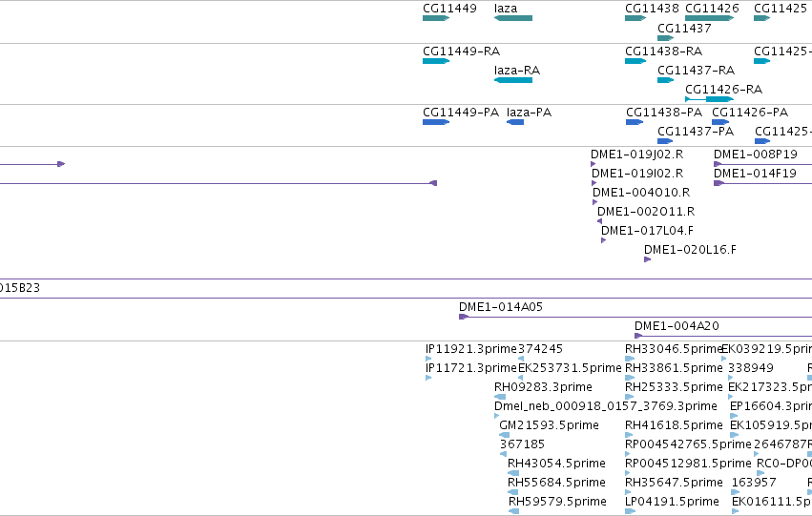The height and width of the screenshot is (516, 812).
Task: Open the IP11721.3prime EST feature
Action: pyautogui.click(x=428, y=378)
